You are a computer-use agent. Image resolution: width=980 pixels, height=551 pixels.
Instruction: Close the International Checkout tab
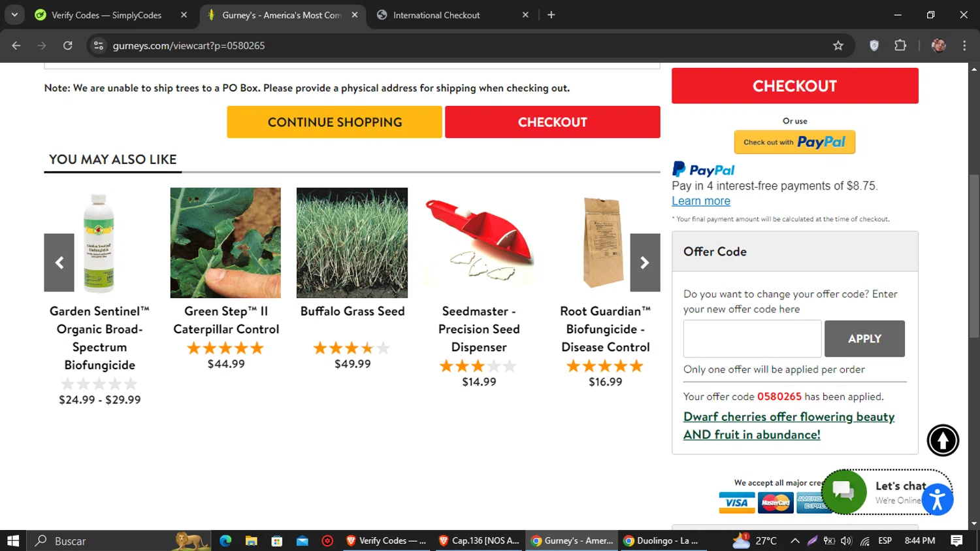(x=525, y=14)
